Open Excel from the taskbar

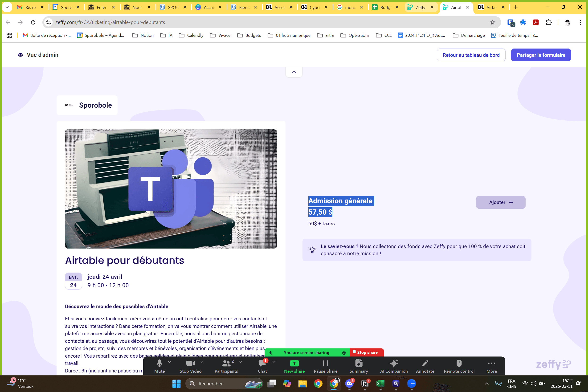[380, 383]
